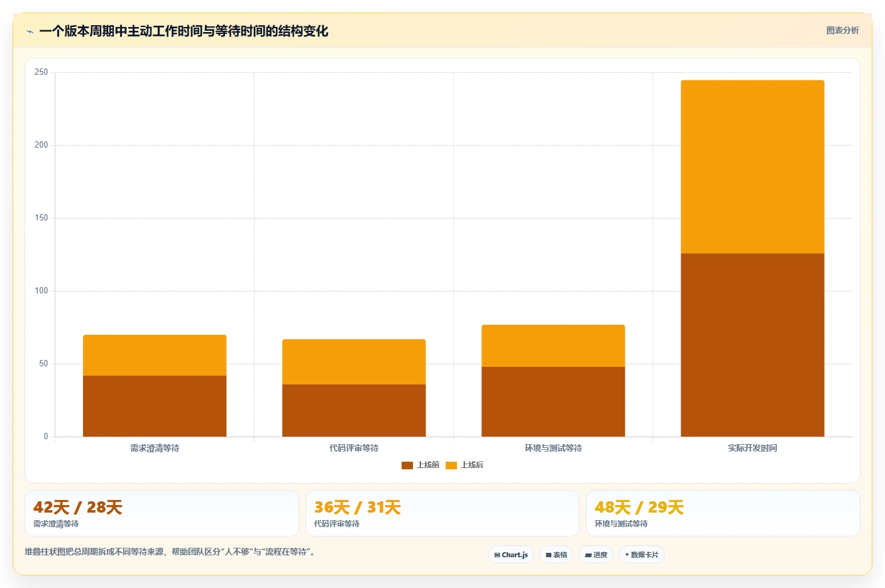Click the 环境与测试等待 caption under 48天 card
The height and width of the screenshot is (588, 885).
coord(621,523)
